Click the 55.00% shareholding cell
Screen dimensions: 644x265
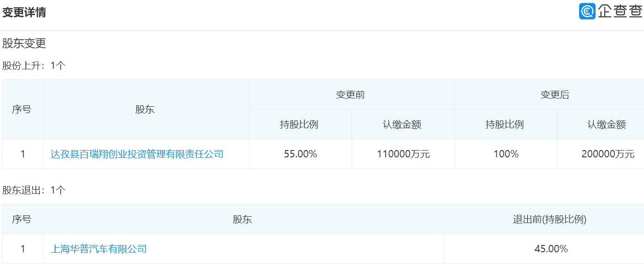pos(301,154)
